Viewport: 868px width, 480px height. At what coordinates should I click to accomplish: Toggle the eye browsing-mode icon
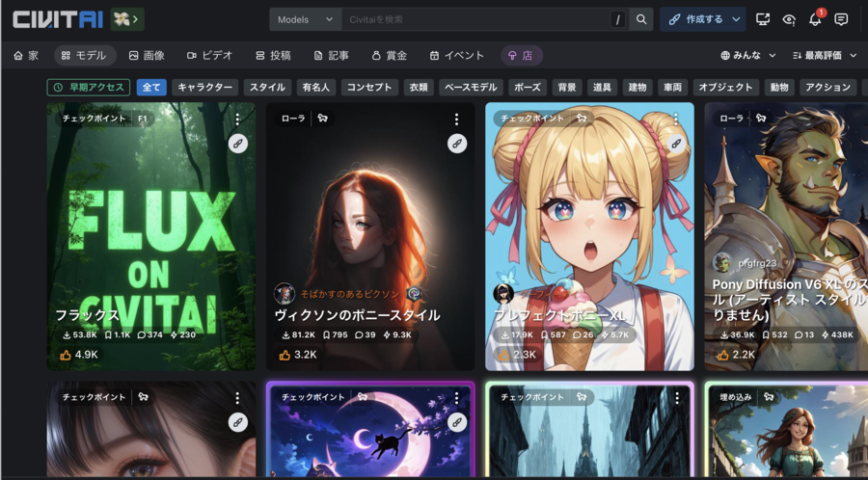pyautogui.click(x=789, y=19)
